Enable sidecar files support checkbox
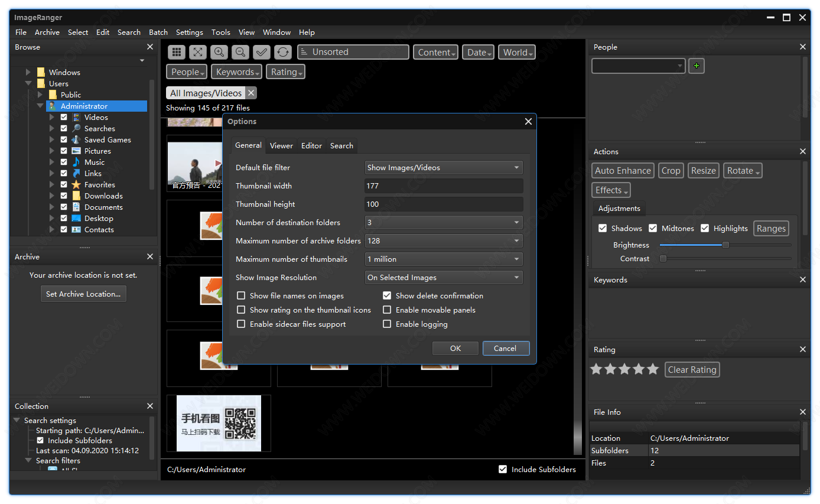 [x=241, y=324]
